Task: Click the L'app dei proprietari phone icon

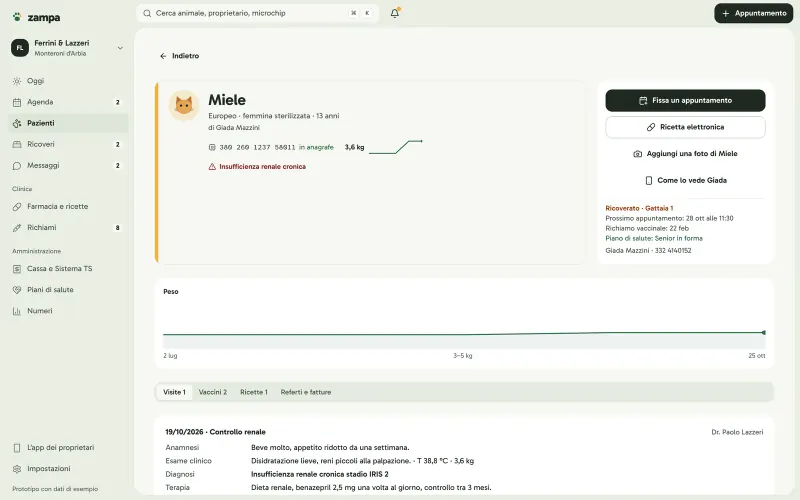Action: point(17,448)
